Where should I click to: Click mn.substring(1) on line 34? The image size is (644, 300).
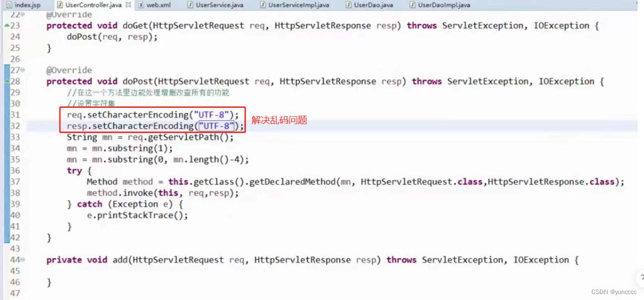click(130, 149)
